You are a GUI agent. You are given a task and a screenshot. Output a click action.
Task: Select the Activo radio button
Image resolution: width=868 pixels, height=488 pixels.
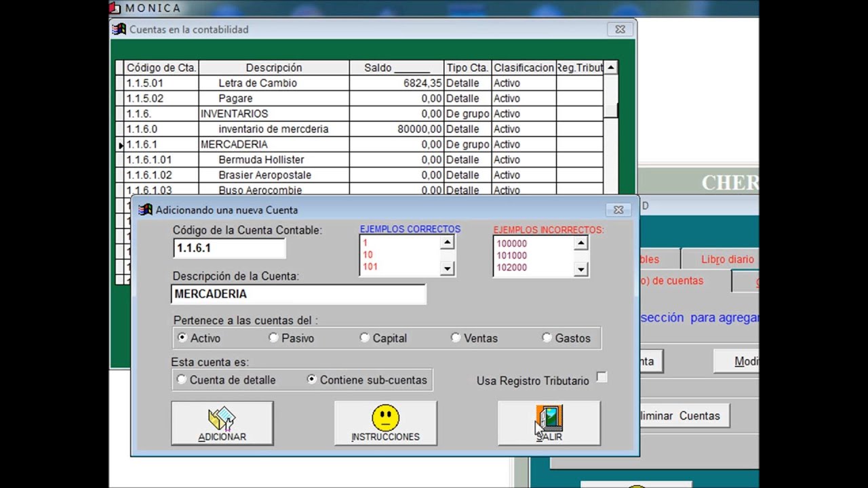[182, 338]
